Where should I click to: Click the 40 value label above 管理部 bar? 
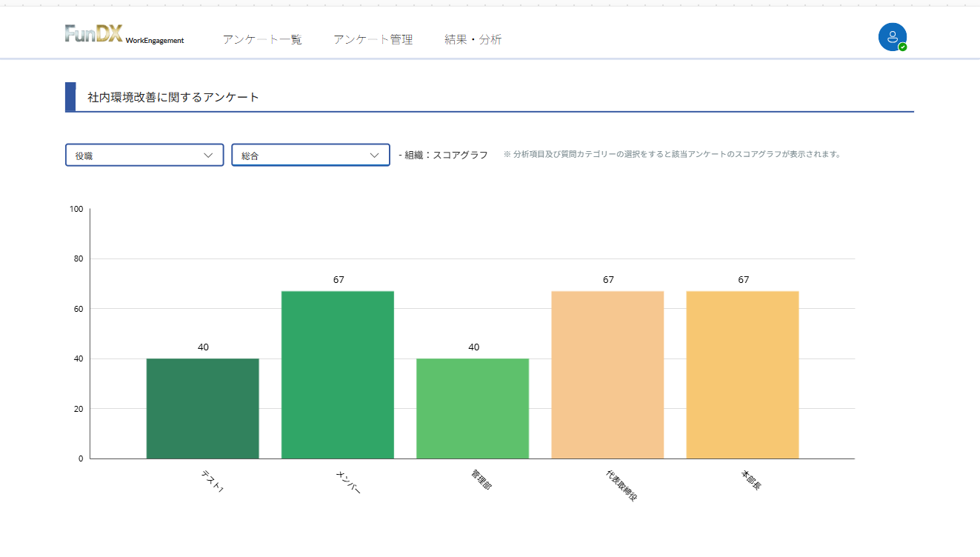[x=473, y=347]
